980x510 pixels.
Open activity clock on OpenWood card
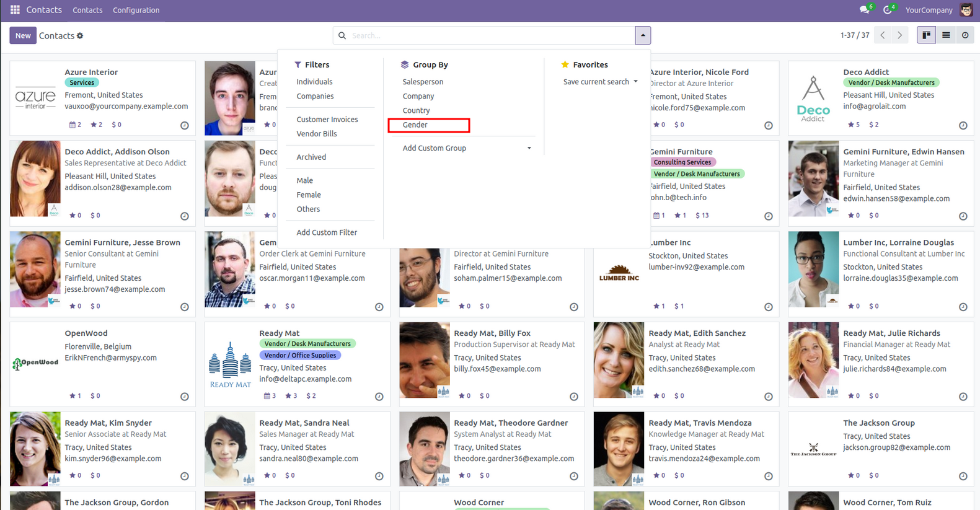pyautogui.click(x=185, y=397)
